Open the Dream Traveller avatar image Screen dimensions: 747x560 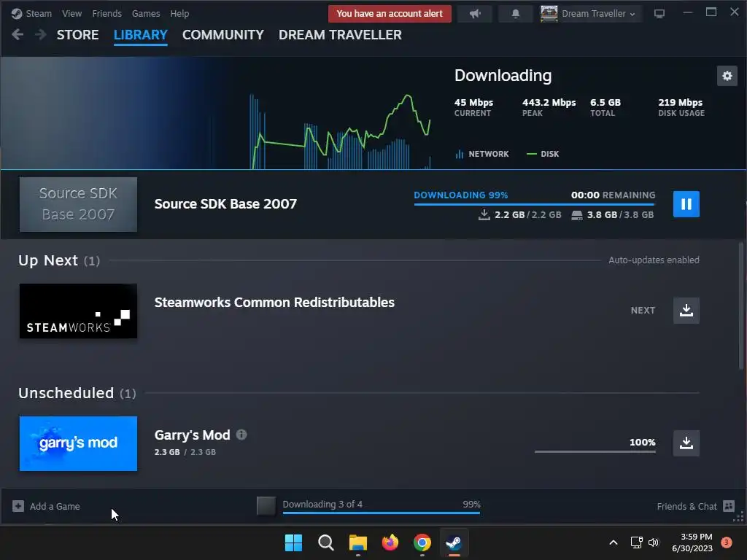[x=549, y=14]
